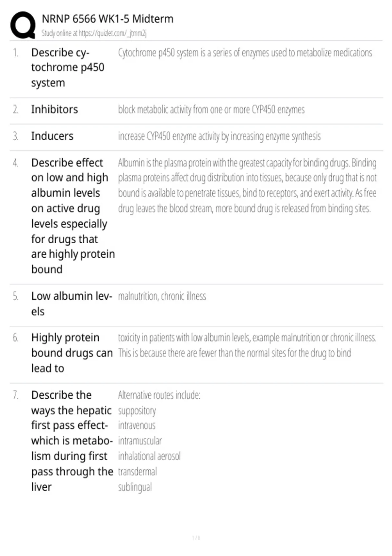This screenshot has width=392, height=556.
Task: Click the word suppository in the list
Action: [x=137, y=410]
